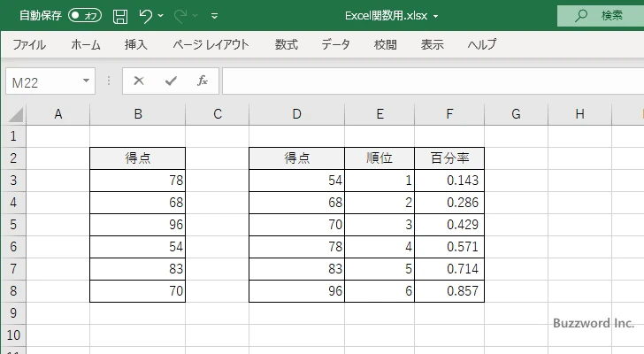
Task: Select row 2 header
Action: [x=13, y=158]
